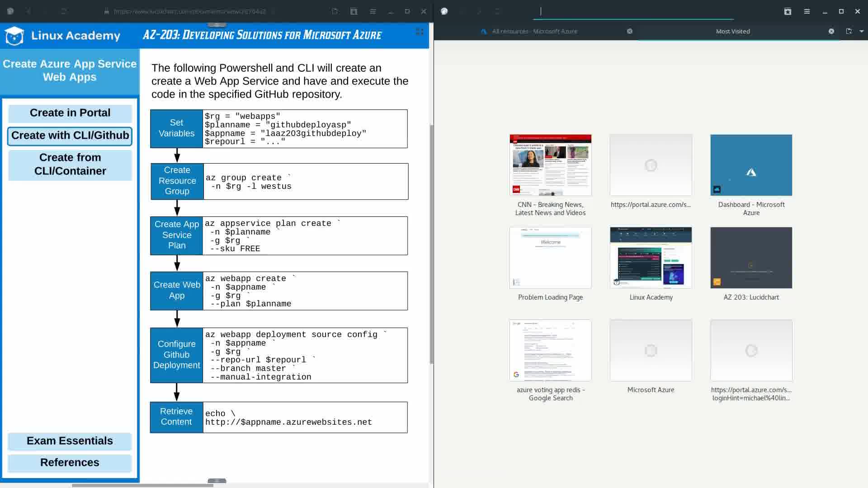Close the Most Visited tab
Screen dimensions: 868x488
[831, 31]
